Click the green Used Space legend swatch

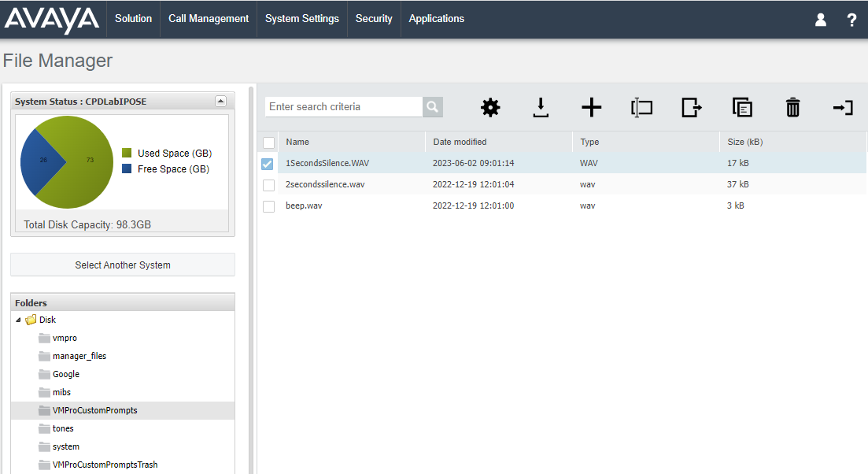(x=127, y=153)
